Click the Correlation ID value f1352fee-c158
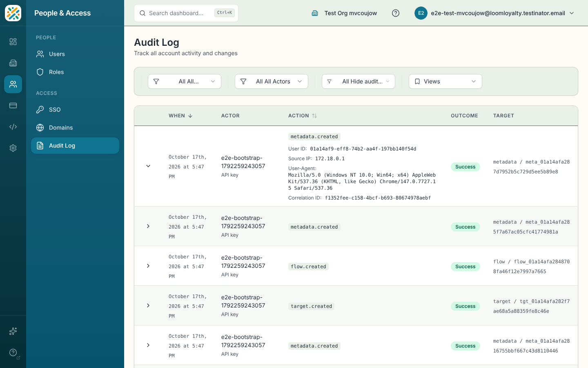Viewport: 588px width, 368px height. [378, 198]
